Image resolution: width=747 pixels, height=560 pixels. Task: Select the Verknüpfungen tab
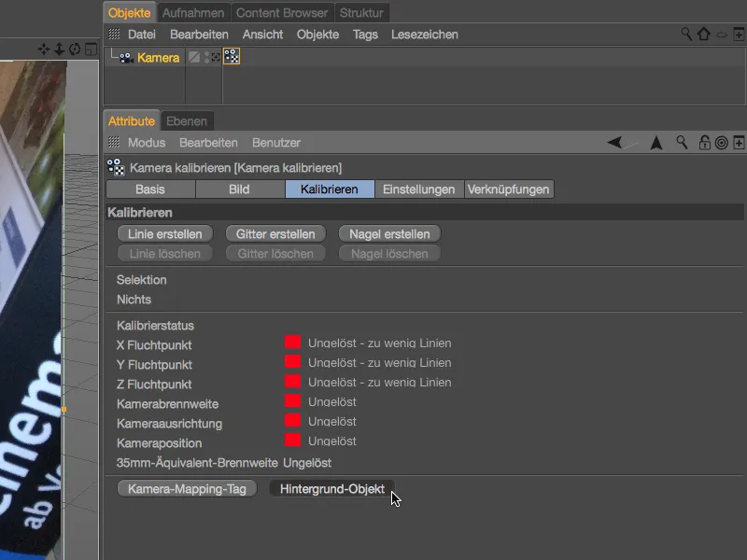point(508,189)
